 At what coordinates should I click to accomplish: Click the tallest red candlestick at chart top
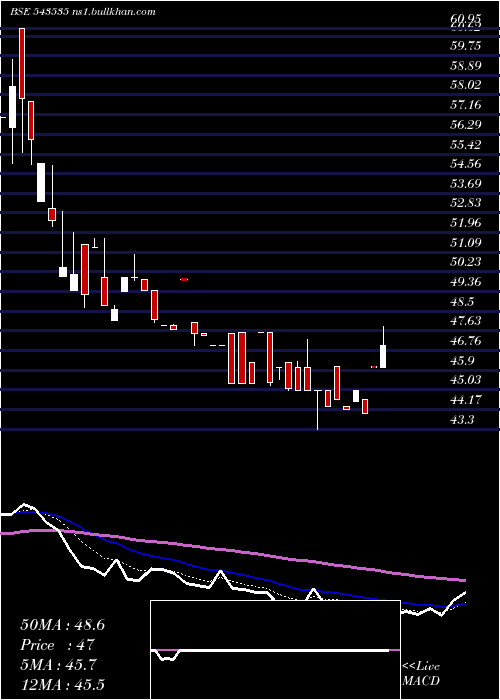tap(22, 63)
